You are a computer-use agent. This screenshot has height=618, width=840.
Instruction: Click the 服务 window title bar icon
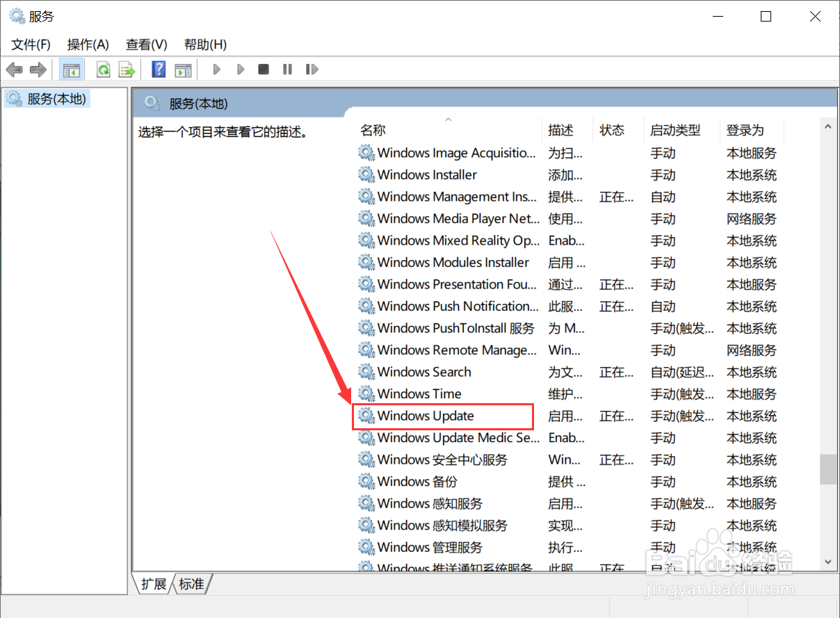[17, 16]
